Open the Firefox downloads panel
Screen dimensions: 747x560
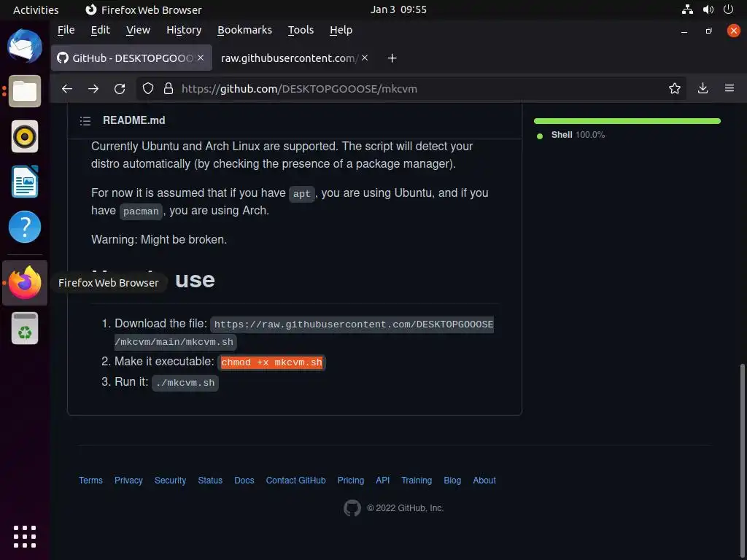pos(703,88)
